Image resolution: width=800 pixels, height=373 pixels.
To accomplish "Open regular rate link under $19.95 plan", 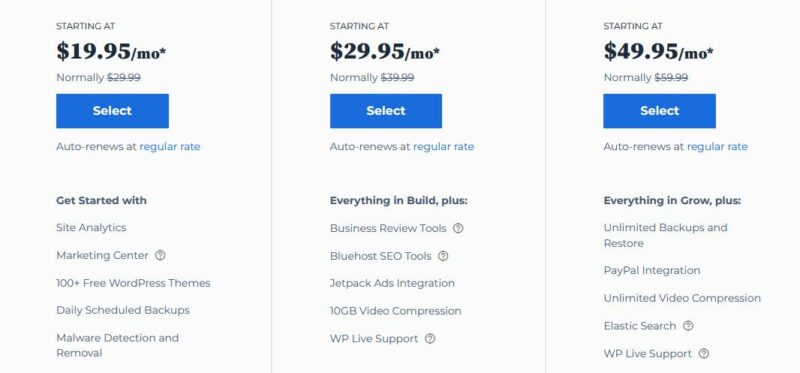I will tap(170, 147).
